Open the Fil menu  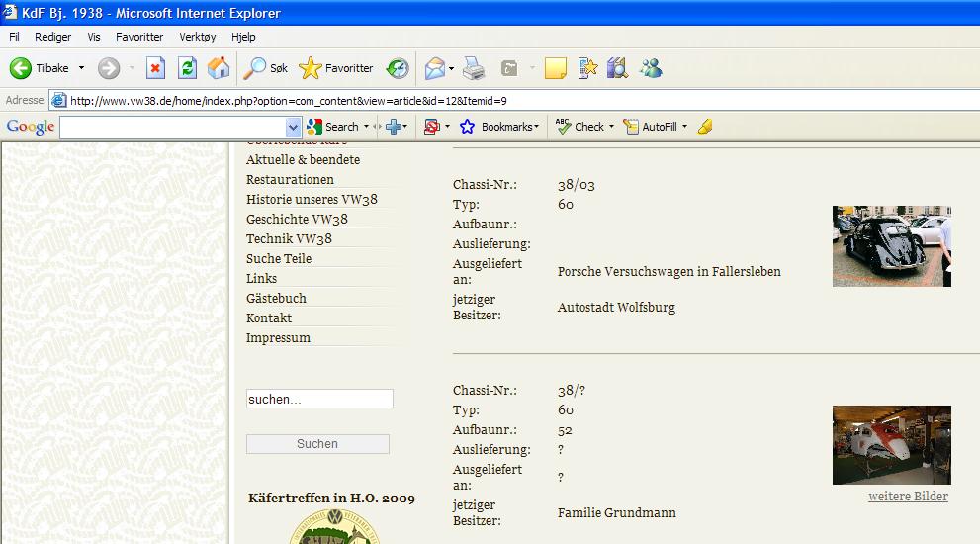click(x=14, y=37)
